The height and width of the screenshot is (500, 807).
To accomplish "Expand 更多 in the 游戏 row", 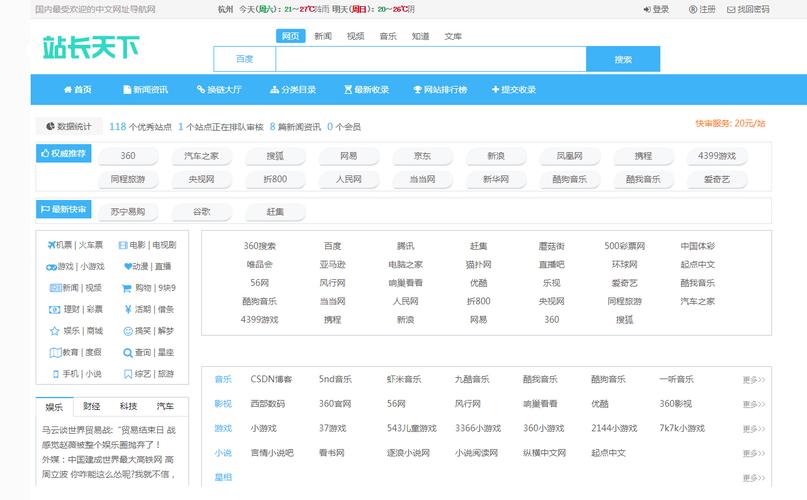I will pyautogui.click(x=754, y=429).
